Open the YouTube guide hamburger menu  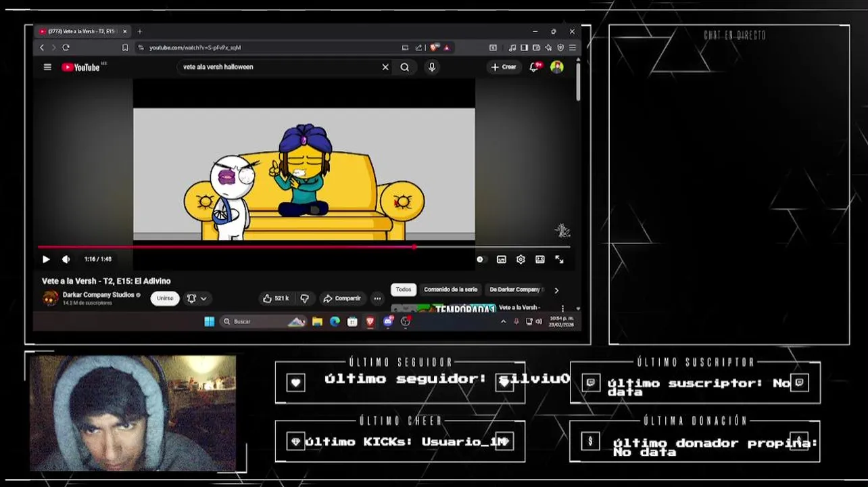click(47, 67)
